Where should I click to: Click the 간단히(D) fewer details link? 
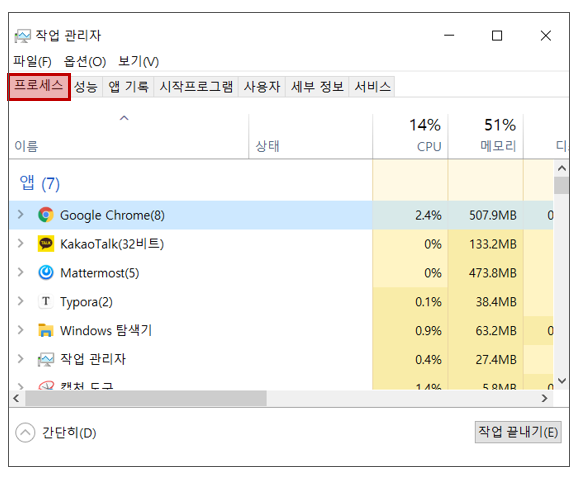[x=69, y=432]
